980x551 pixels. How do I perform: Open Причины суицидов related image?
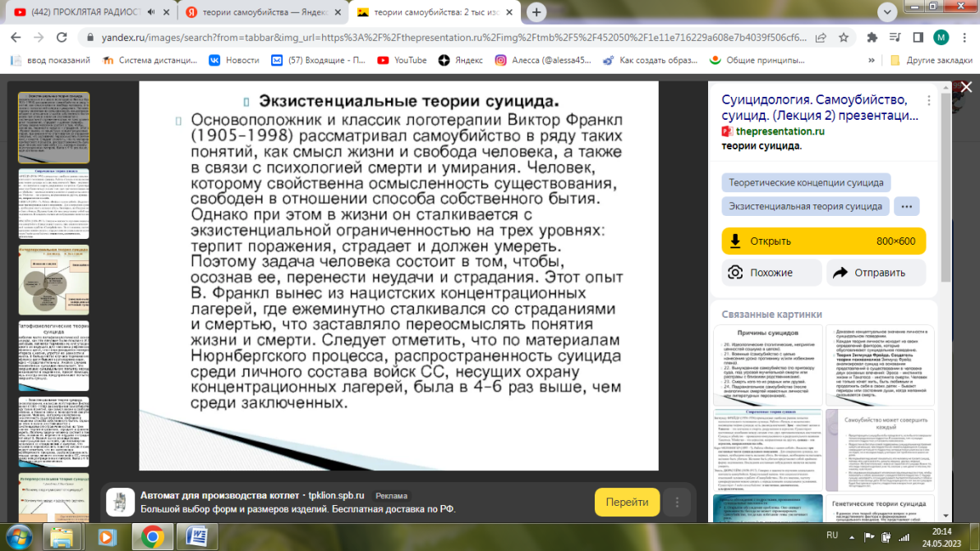767,365
